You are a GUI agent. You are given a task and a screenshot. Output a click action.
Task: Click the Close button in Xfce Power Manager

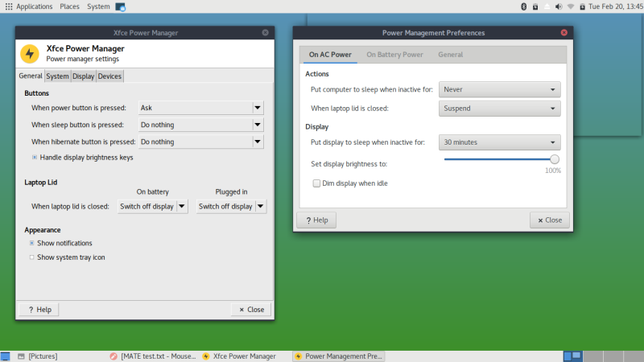(x=250, y=310)
